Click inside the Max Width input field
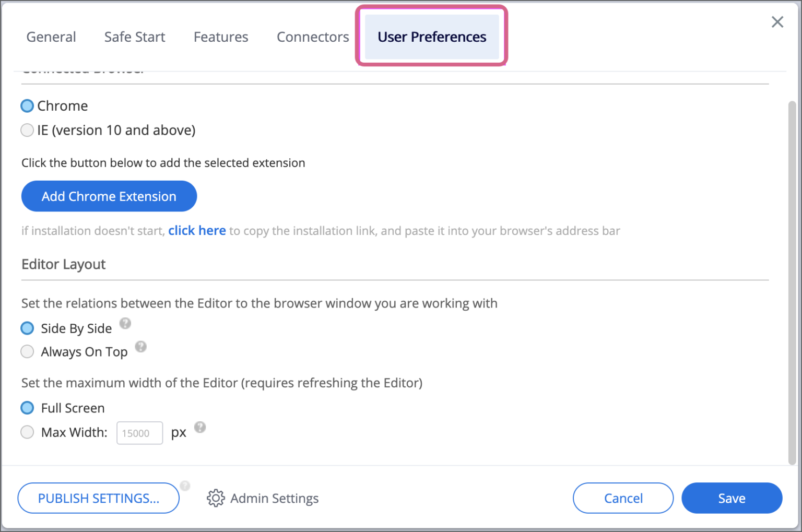802x532 pixels. pyautogui.click(x=139, y=433)
